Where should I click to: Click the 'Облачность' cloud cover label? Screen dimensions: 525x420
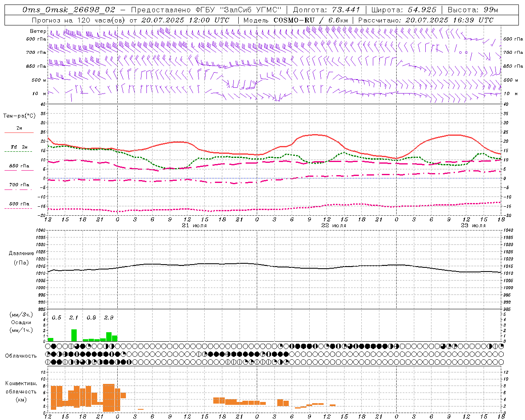(21, 356)
